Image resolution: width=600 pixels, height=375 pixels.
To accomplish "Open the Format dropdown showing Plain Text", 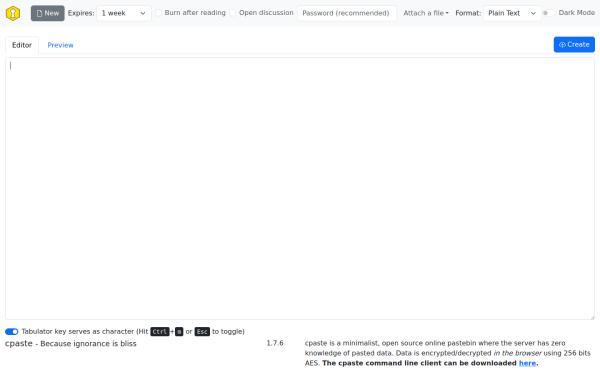I will [512, 13].
